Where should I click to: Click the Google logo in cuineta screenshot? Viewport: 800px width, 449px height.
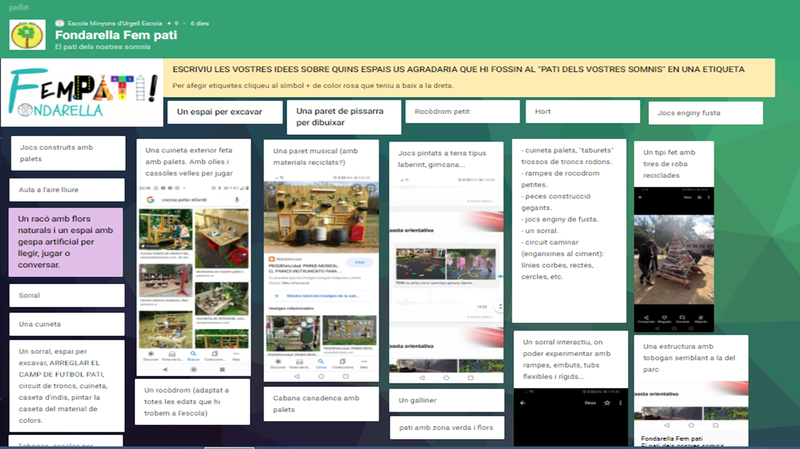point(151,200)
